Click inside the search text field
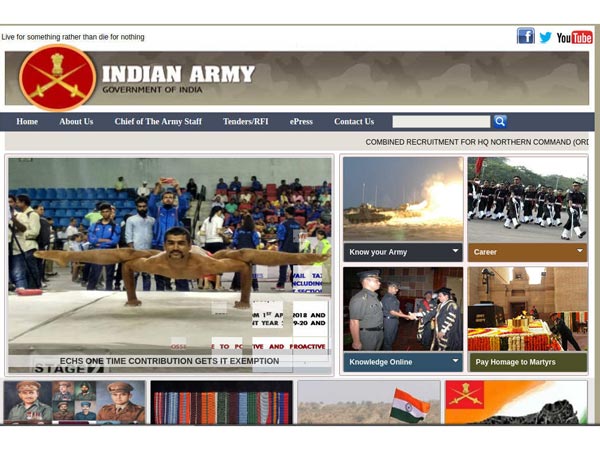The height and width of the screenshot is (450, 600). tap(440, 121)
